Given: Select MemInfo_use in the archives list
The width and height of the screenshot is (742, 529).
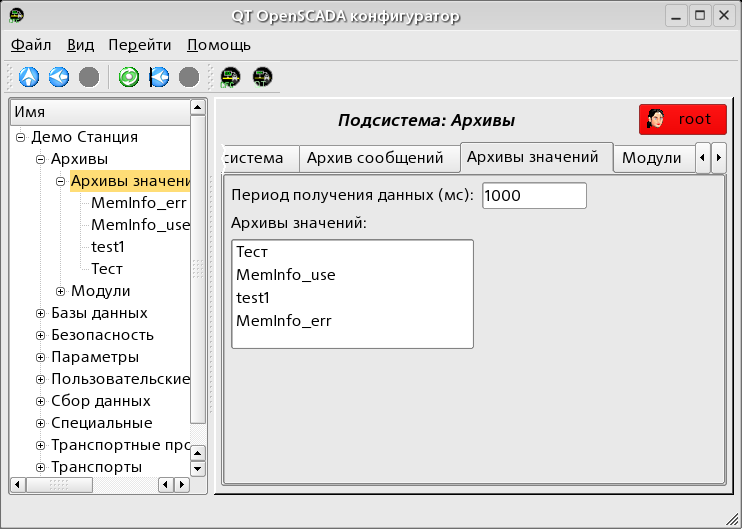Looking at the screenshot, I should (x=286, y=275).
